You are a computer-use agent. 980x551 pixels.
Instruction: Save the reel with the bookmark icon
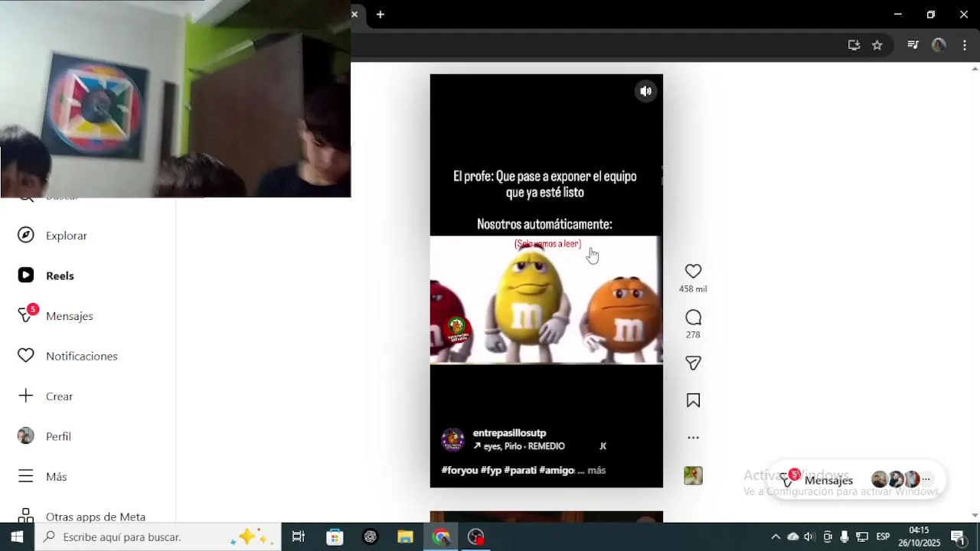(x=693, y=400)
